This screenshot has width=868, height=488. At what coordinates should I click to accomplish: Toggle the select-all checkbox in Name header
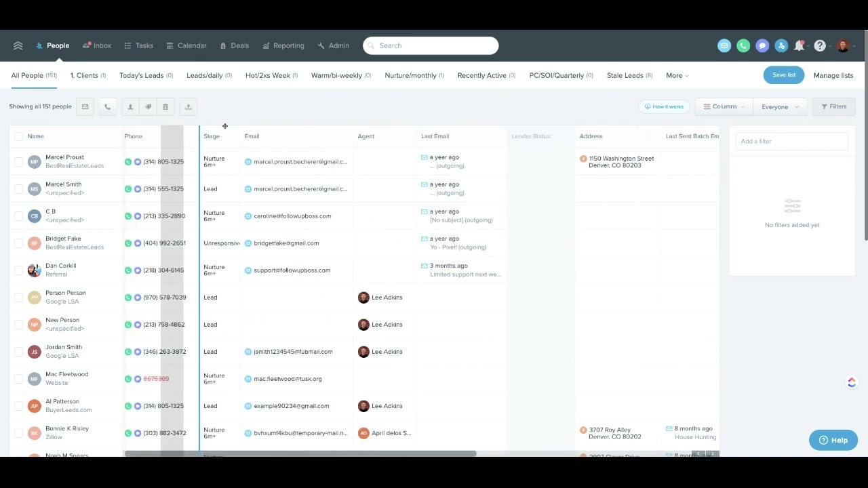coord(18,136)
